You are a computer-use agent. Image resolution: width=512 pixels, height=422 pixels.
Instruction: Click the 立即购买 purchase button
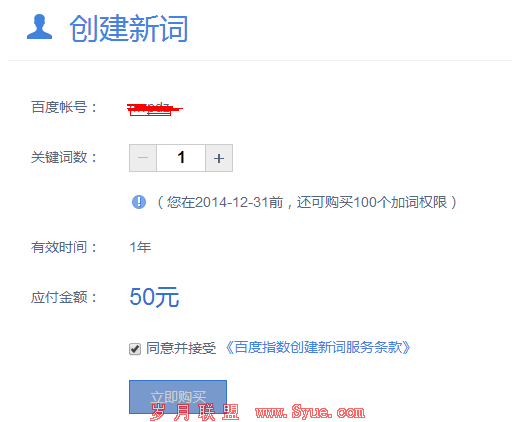[x=178, y=397]
